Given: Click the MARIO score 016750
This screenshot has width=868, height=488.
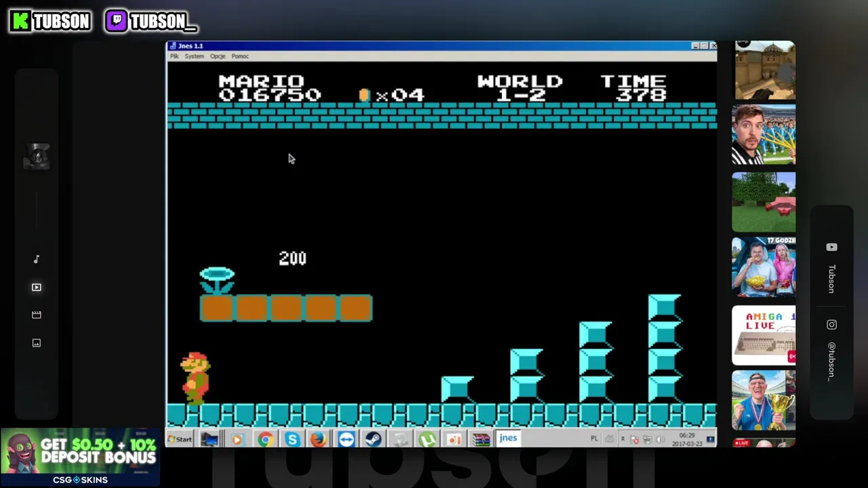Looking at the screenshot, I should point(269,89).
